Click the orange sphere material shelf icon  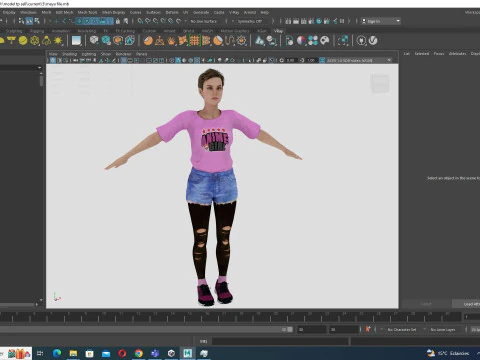[x=148, y=41]
